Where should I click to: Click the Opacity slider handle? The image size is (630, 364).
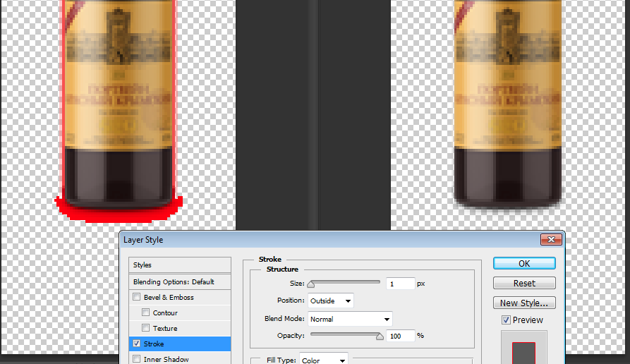380,336
